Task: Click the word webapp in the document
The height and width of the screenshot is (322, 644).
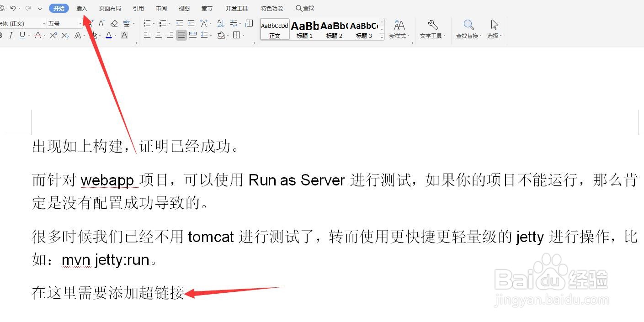Action: [x=107, y=180]
